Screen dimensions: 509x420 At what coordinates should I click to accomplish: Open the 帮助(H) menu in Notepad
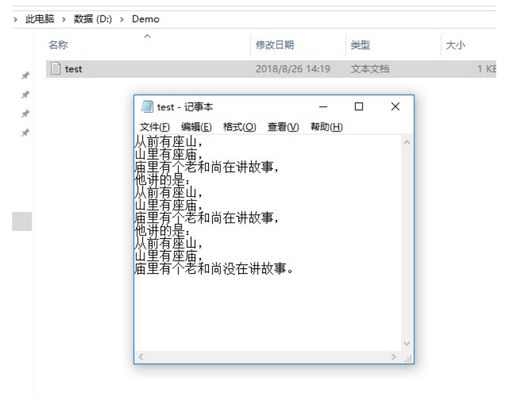[326, 127]
